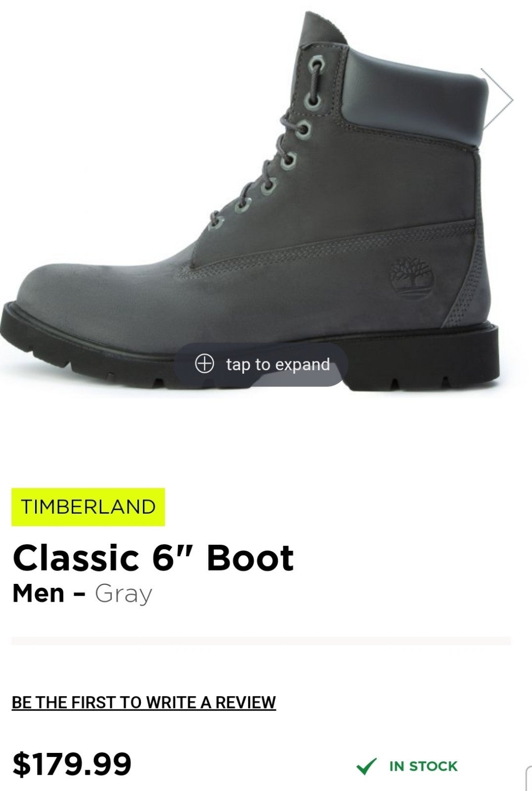Screen dimensions: 532x791
Task: Click the "IN STOCK" status text
Action: coord(423,766)
